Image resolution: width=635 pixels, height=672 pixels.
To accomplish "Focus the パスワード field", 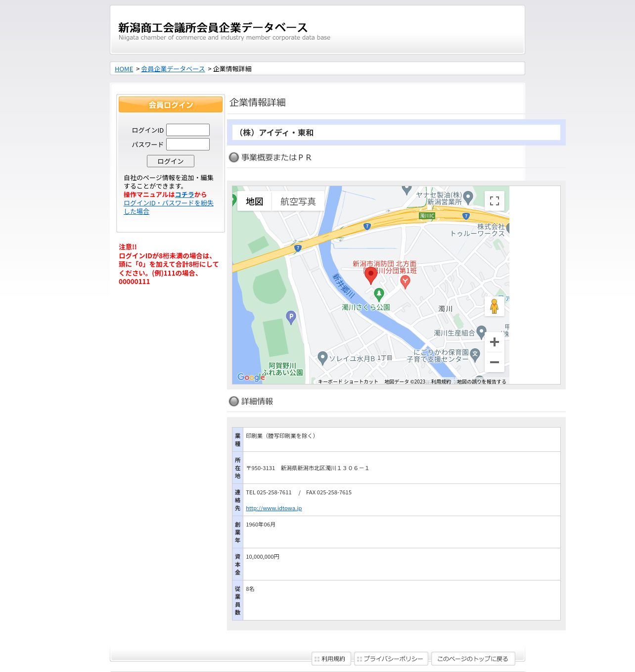I will tap(188, 144).
